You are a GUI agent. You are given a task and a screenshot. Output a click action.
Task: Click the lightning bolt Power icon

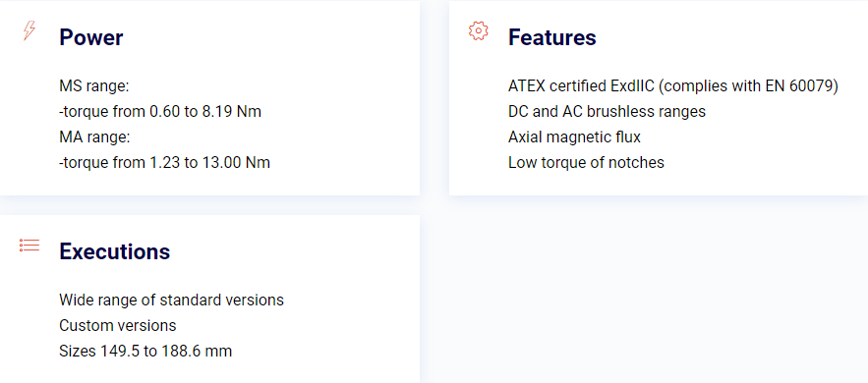(29, 31)
